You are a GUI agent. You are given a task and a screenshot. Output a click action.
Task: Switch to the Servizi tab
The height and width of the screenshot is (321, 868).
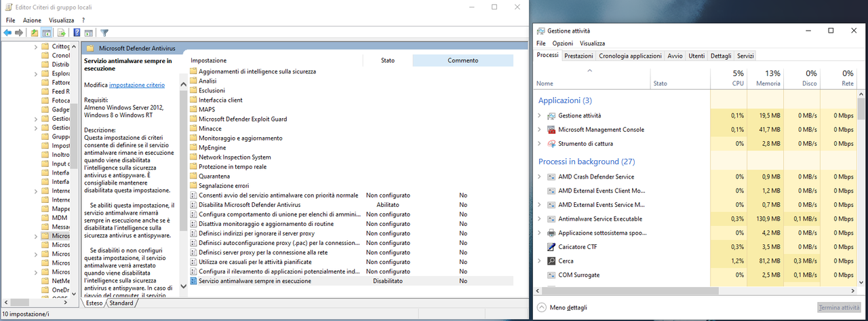tap(745, 56)
